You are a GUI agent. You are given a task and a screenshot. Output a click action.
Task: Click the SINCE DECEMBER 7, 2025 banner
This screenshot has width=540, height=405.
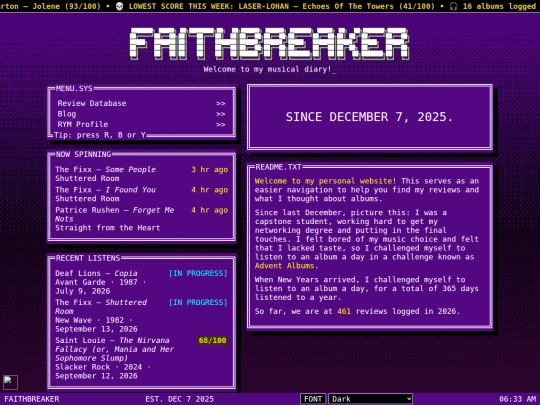[x=370, y=117]
